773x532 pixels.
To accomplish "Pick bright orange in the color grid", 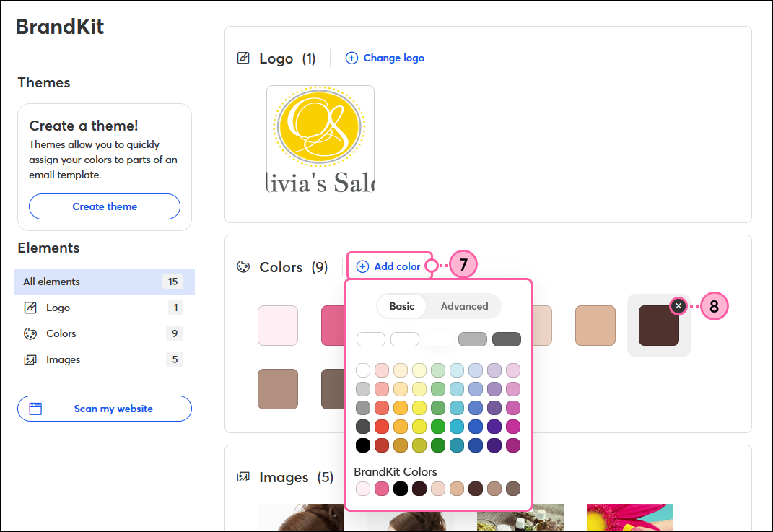I will point(401,427).
